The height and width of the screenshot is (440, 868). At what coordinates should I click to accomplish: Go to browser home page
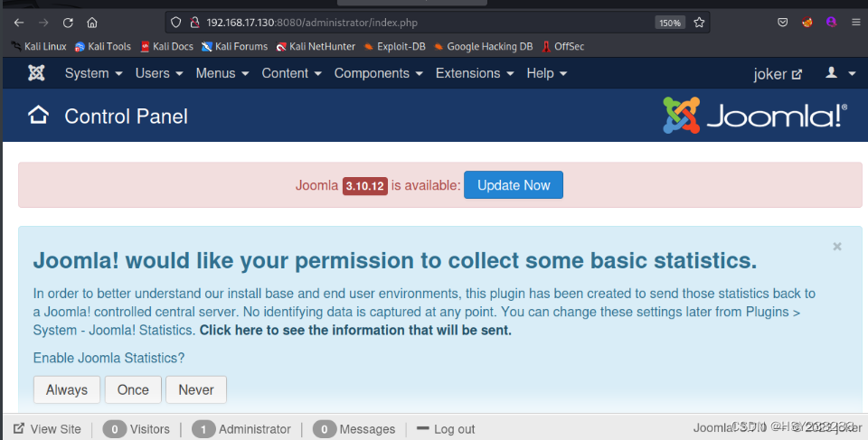92,23
